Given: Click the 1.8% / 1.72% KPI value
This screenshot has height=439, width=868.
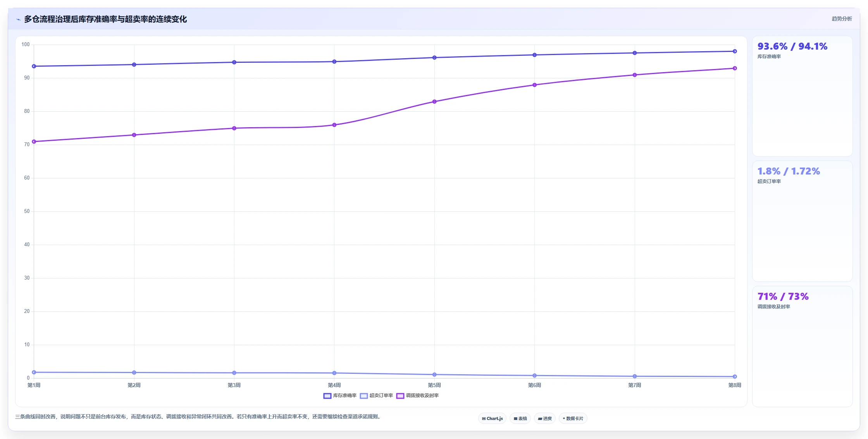Looking at the screenshot, I should [789, 171].
